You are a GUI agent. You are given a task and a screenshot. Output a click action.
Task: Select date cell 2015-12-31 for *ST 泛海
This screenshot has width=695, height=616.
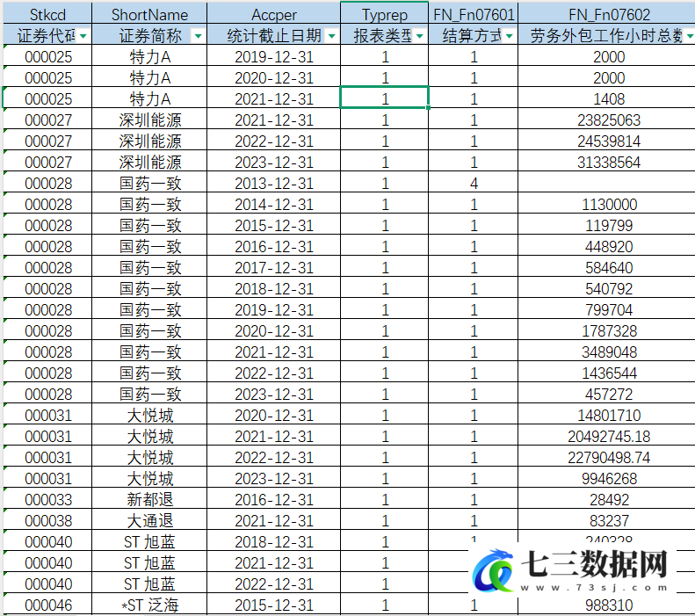point(273,605)
